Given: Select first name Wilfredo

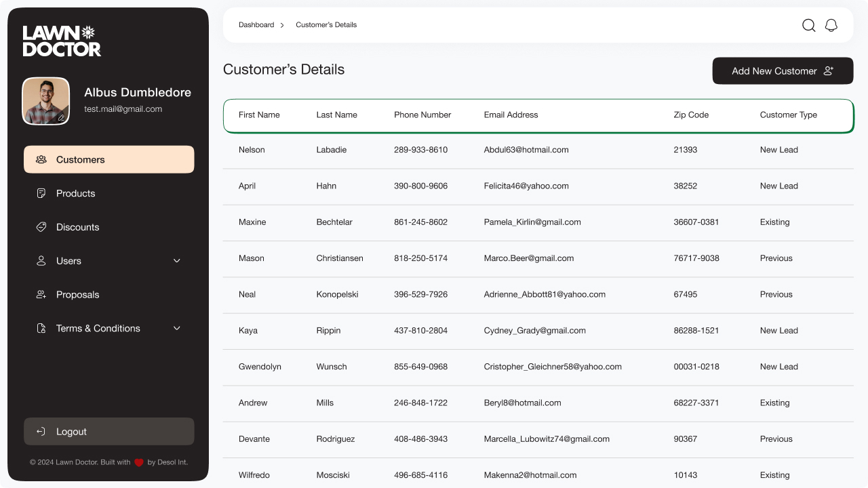Looking at the screenshot, I should (254, 475).
